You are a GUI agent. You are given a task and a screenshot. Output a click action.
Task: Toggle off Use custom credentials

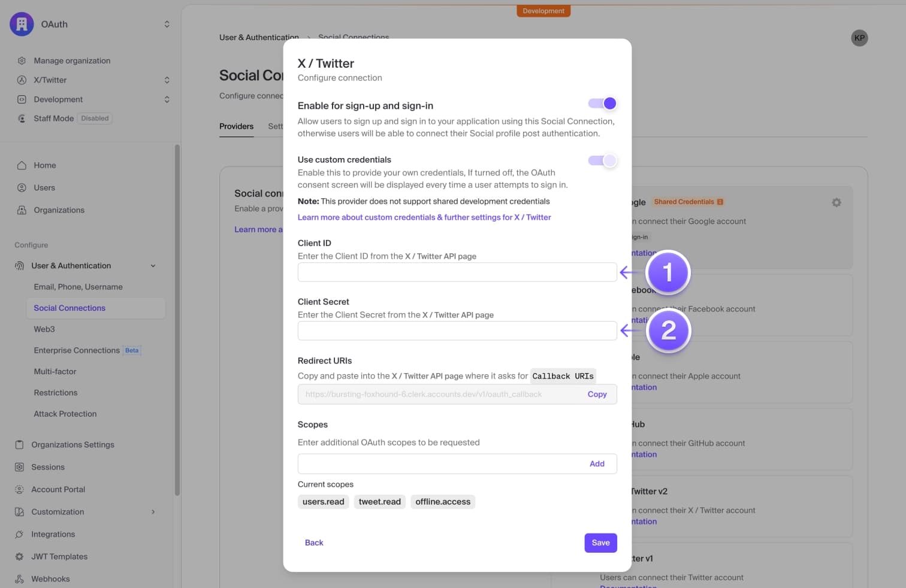point(602,160)
